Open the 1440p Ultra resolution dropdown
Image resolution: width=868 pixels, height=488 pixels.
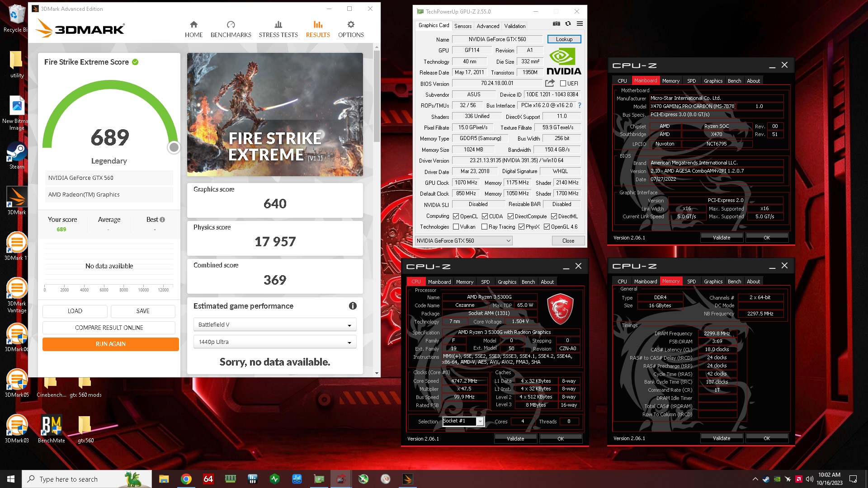(275, 342)
